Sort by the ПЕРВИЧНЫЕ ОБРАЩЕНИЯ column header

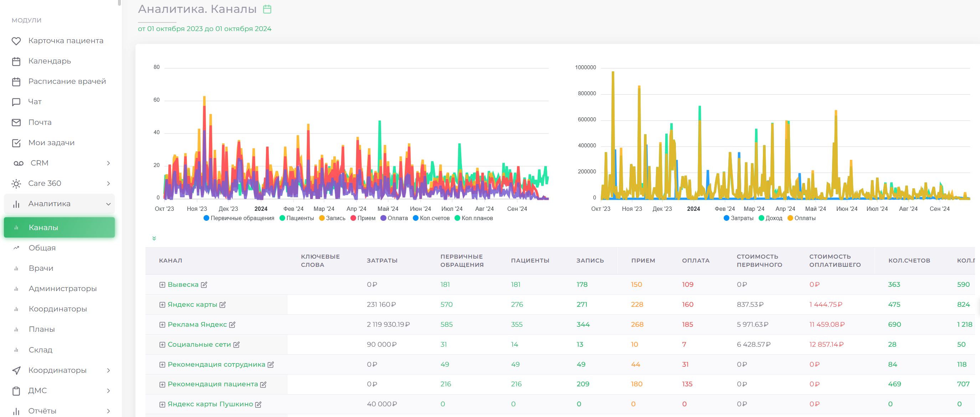(462, 261)
